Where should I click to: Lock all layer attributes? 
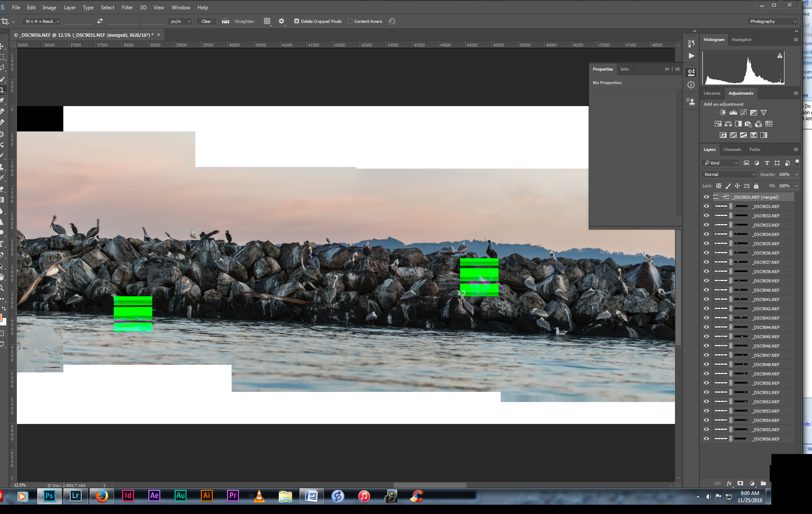tap(756, 186)
